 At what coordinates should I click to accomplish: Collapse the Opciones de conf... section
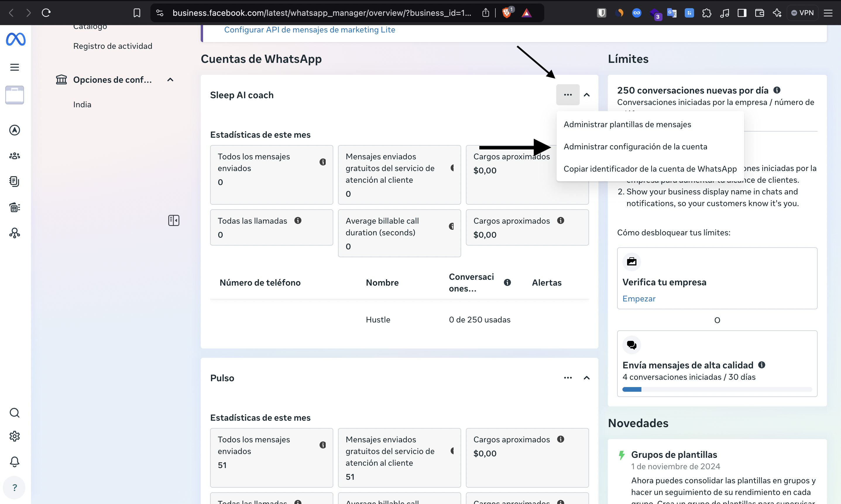point(170,80)
